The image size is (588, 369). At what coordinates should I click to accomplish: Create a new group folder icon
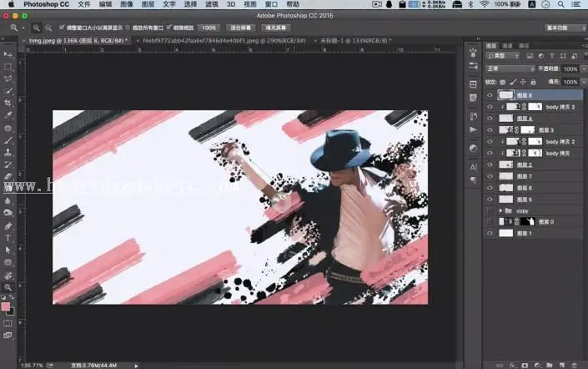(550, 365)
